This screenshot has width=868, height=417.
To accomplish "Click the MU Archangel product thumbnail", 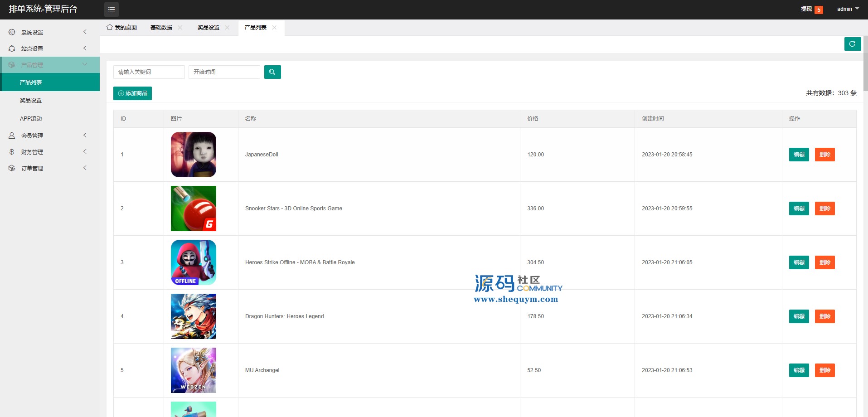I will tap(194, 370).
